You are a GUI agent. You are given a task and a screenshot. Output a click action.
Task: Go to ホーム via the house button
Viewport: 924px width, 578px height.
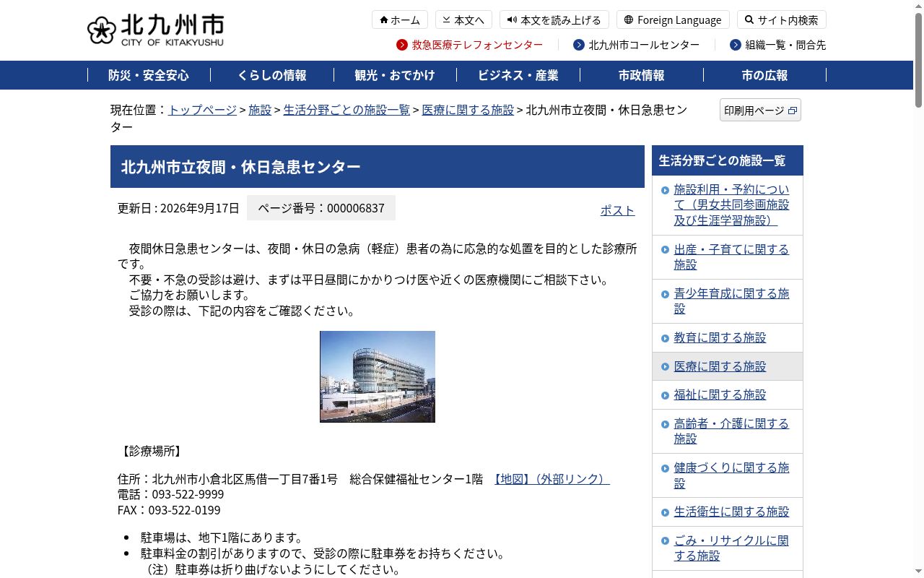(x=400, y=20)
